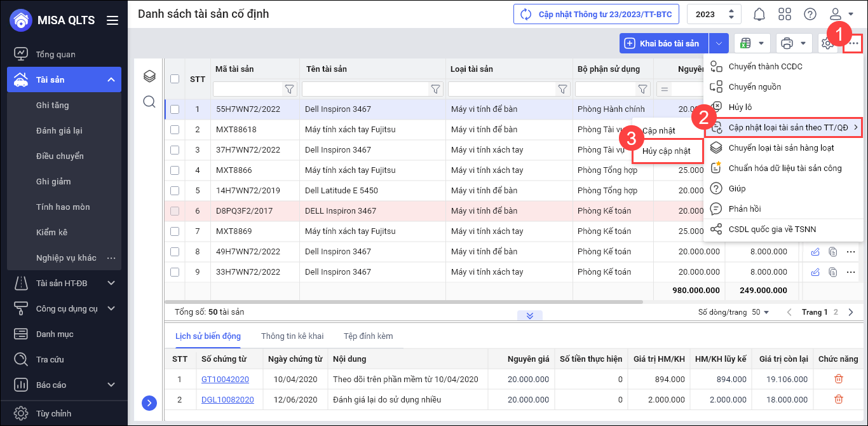This screenshot has width=868, height=426.
Task: Click the notification bell icon
Action: [759, 14]
